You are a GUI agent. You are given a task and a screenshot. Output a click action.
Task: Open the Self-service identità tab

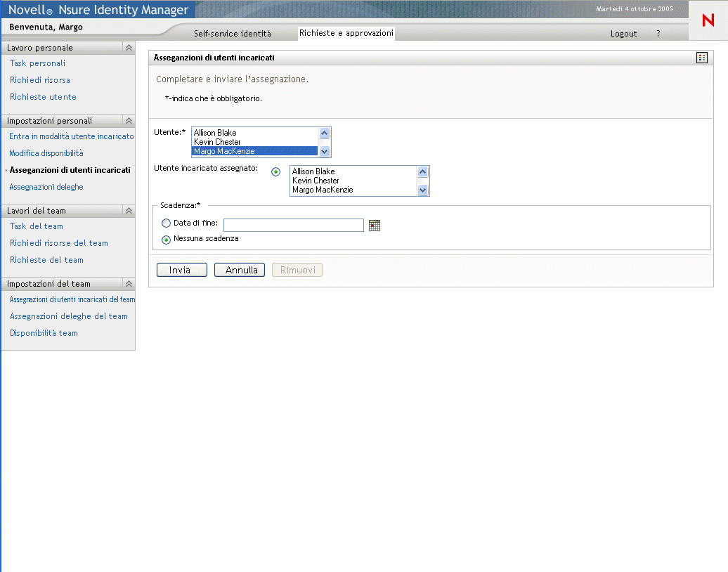click(x=232, y=34)
